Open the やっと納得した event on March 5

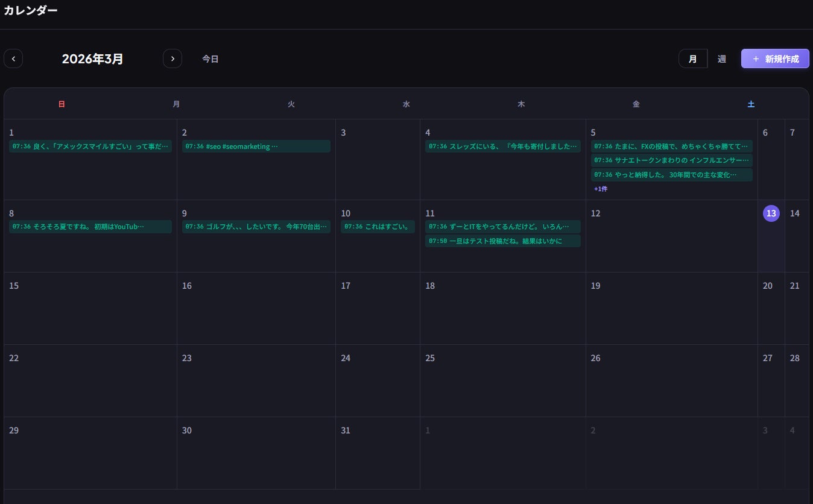click(x=672, y=175)
